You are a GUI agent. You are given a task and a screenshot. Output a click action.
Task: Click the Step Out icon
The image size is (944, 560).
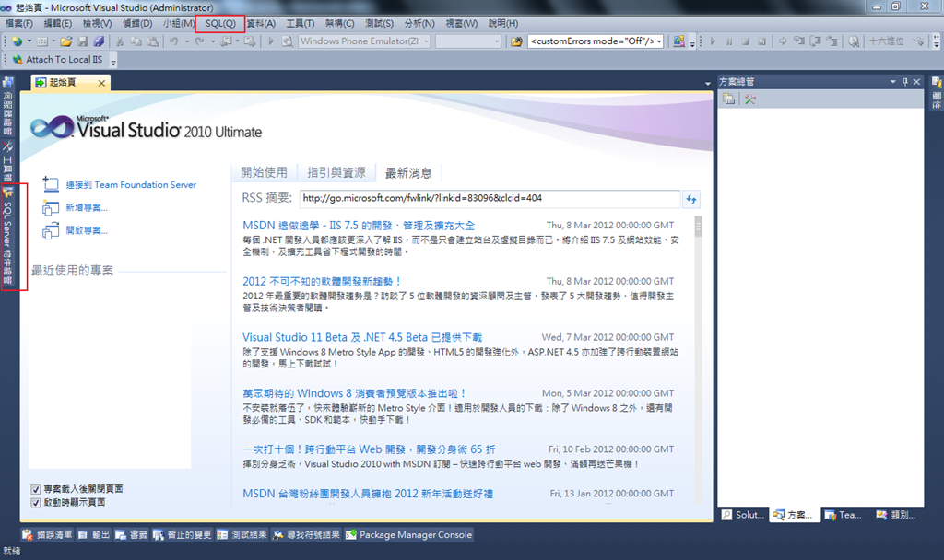pyautogui.click(x=832, y=41)
